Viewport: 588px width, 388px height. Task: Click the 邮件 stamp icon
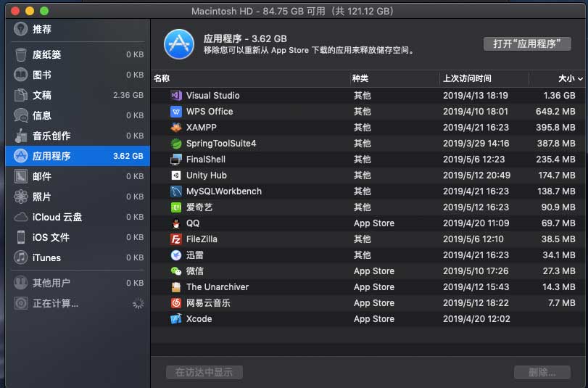point(20,176)
